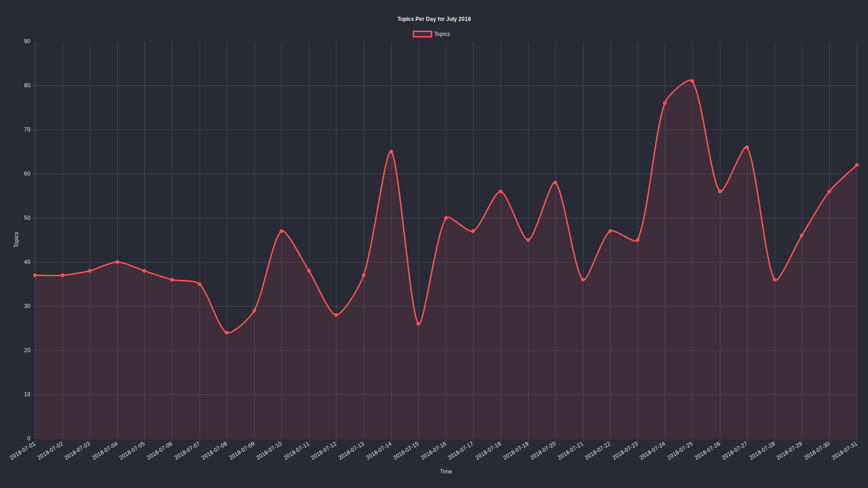868x488 pixels.
Task: Select the data point for 2018-07-30
Action: click(829, 192)
